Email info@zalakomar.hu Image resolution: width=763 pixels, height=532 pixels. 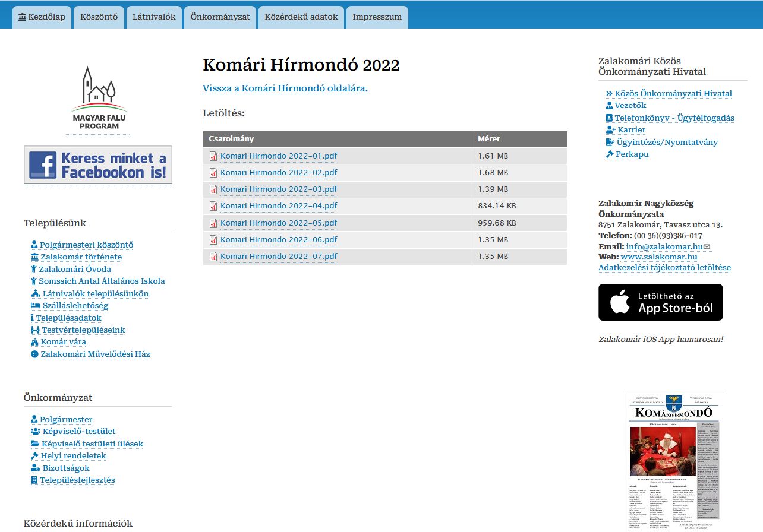[664, 246]
